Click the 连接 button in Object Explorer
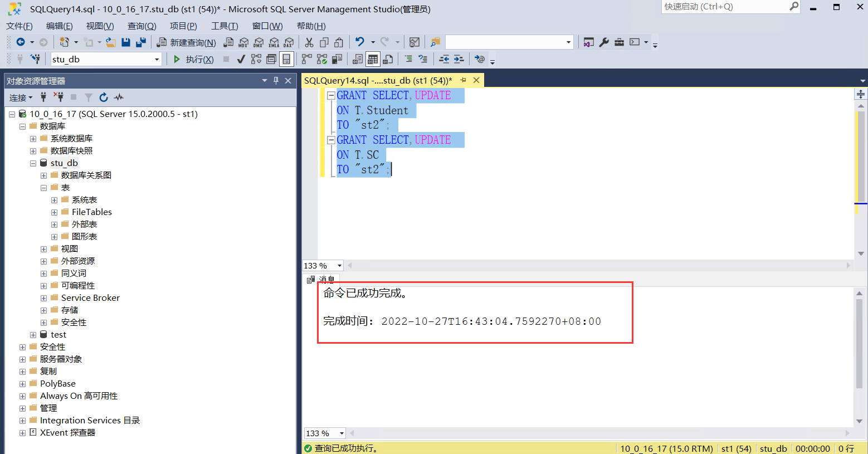The width and height of the screenshot is (868, 454). (21, 97)
